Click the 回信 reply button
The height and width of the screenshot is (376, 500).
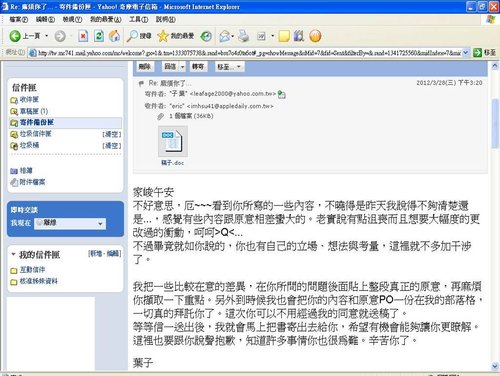170,67
